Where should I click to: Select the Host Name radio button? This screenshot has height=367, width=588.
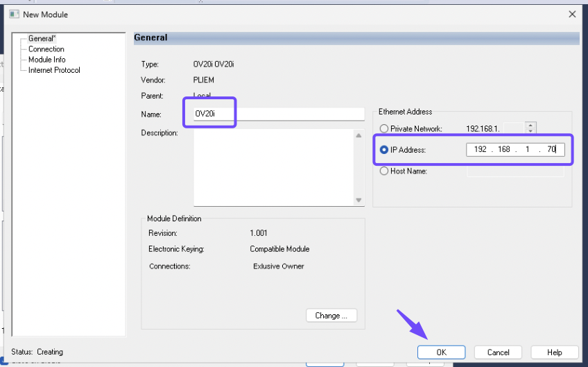[384, 171]
